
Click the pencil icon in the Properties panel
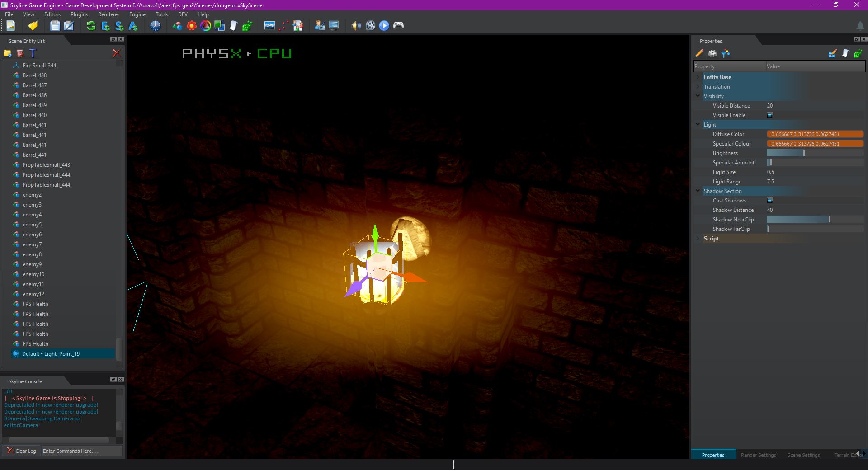[699, 53]
